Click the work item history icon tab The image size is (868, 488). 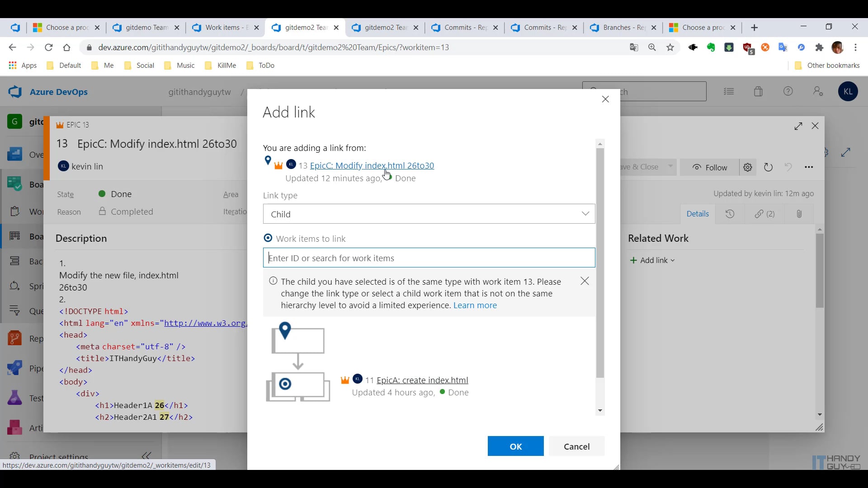(x=730, y=214)
